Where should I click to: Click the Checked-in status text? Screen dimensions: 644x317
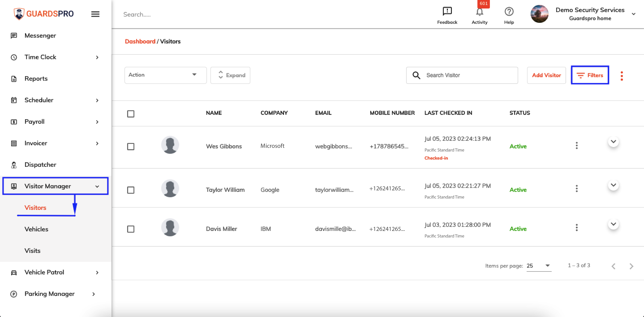click(x=436, y=158)
